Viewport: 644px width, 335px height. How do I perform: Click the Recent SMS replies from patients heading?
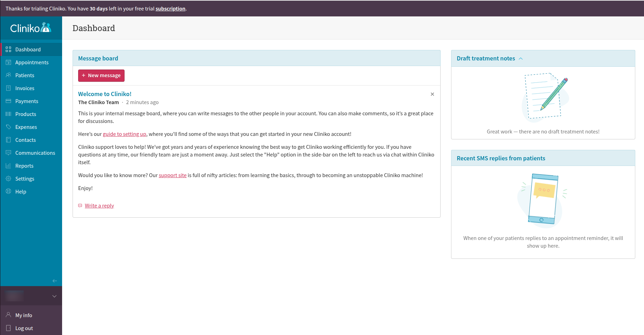tap(501, 158)
